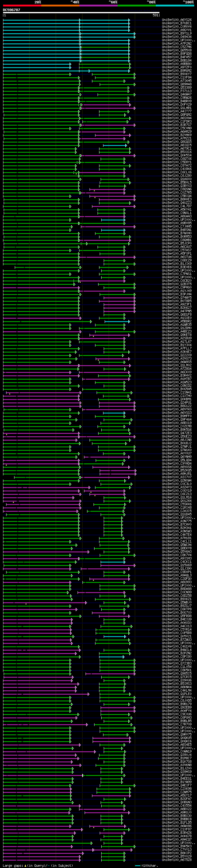Open hit UniRef100_A9GYV1

click(x=177, y=30)
